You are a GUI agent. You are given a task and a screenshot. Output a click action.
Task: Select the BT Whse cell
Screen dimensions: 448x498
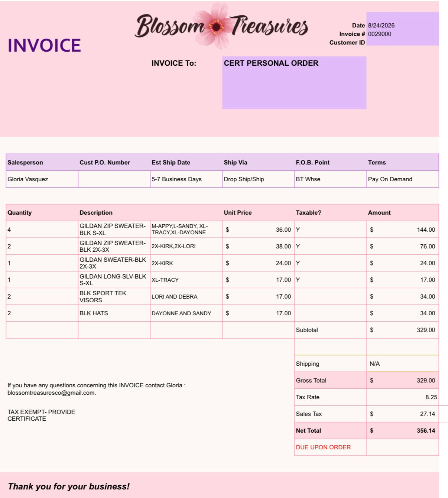tap(330, 179)
